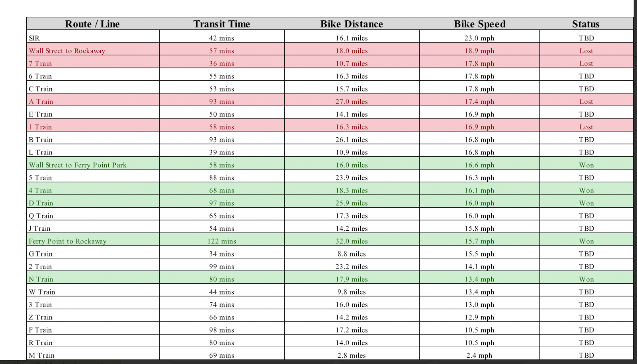Select the 27.0 miles bike distance cell
Viewport: 637px width, 364px height.
point(352,101)
